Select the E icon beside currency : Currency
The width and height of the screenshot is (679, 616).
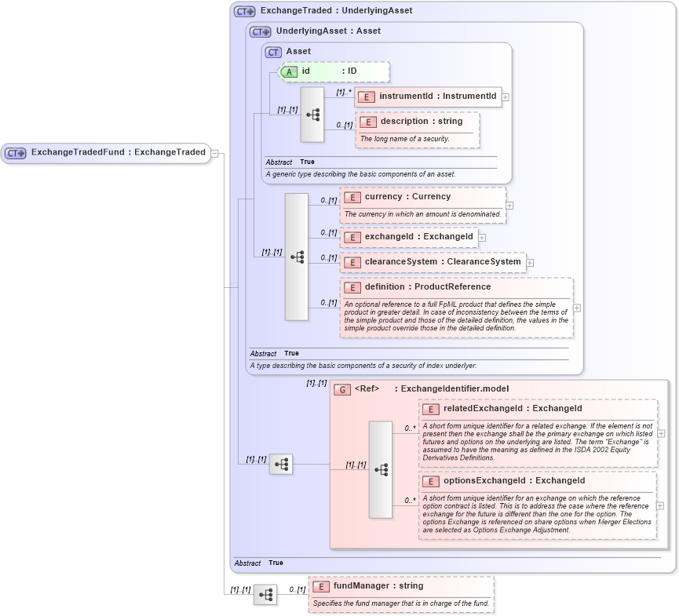pyautogui.click(x=352, y=197)
